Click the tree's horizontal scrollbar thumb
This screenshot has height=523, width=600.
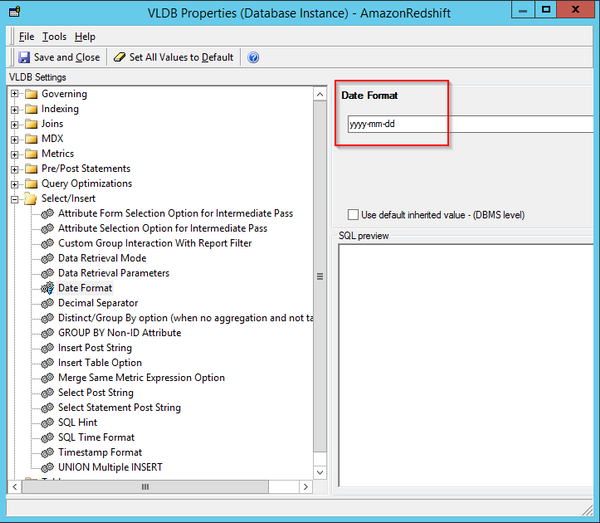click(144, 487)
